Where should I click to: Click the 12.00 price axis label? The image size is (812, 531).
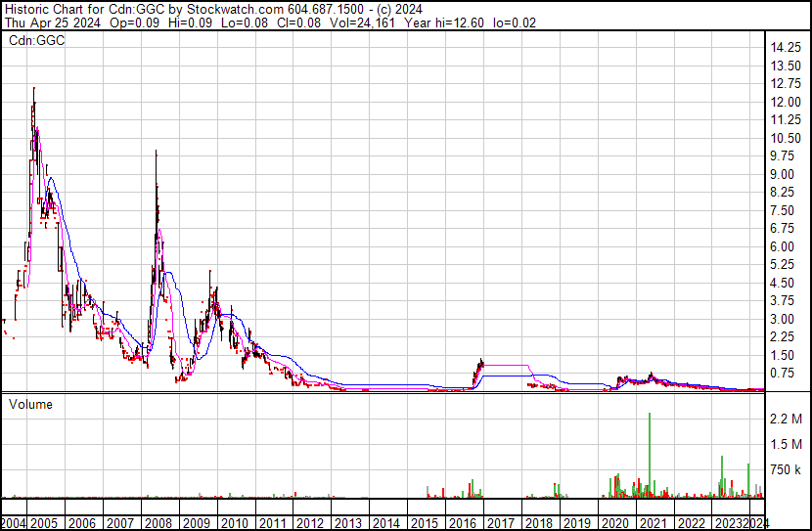pyautogui.click(x=788, y=103)
